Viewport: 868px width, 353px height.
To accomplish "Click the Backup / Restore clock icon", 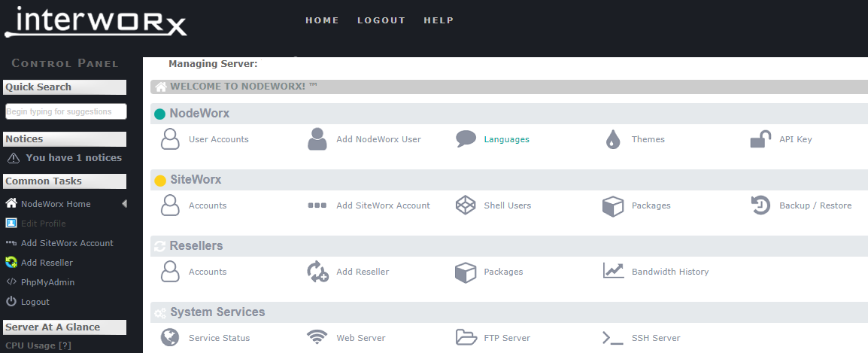I will [x=760, y=205].
